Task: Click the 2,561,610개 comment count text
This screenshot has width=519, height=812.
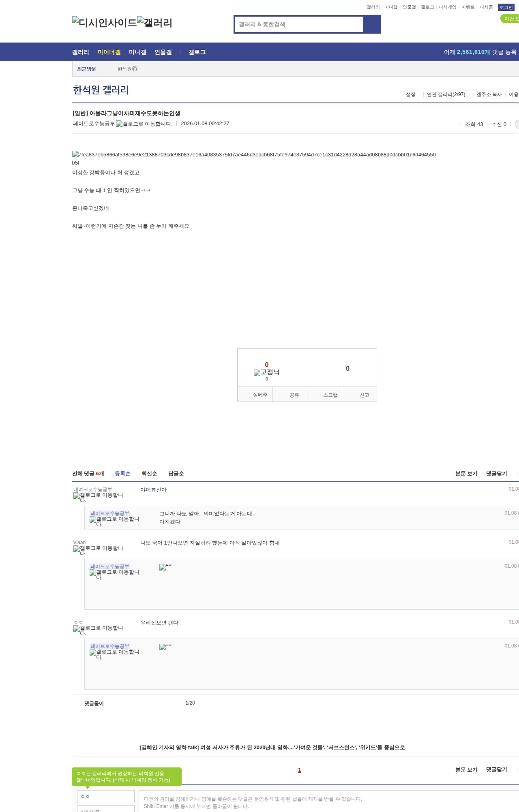Action: click(x=473, y=52)
